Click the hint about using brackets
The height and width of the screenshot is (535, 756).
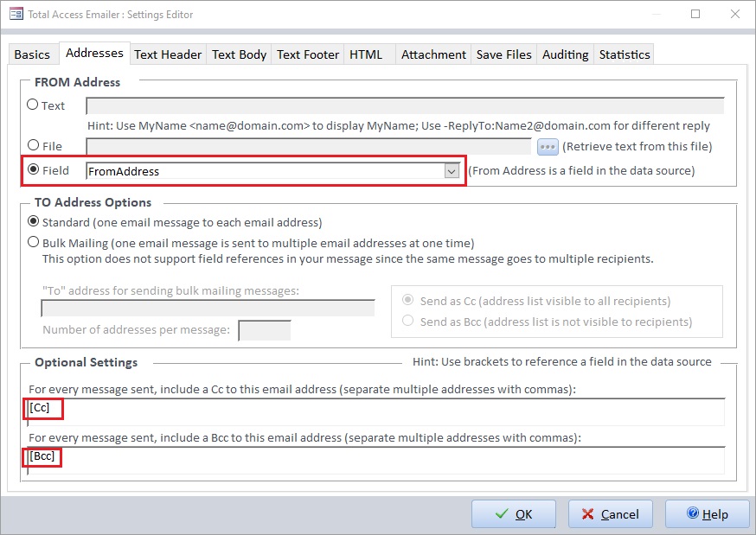[561, 361]
